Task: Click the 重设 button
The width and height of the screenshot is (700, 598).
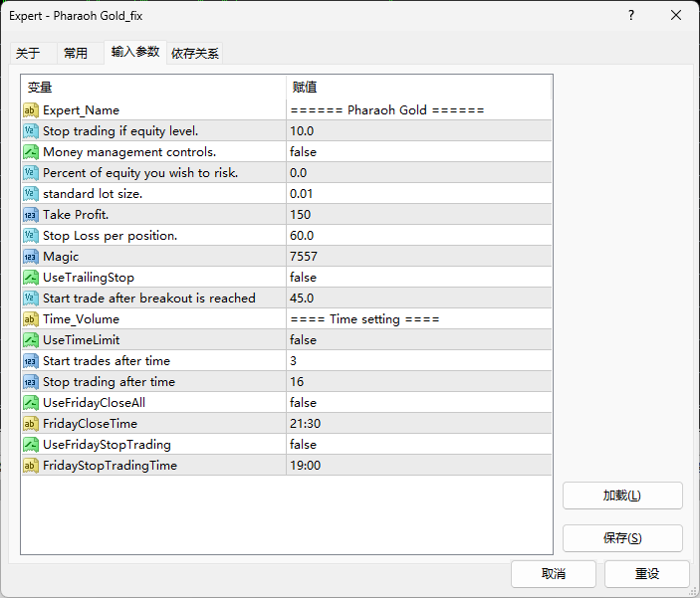Action: tap(647, 574)
